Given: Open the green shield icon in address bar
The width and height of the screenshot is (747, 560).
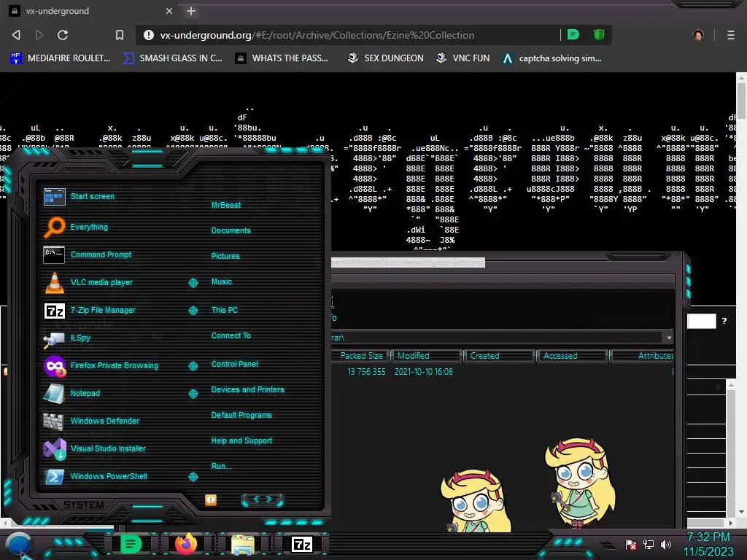Looking at the screenshot, I should tap(599, 34).
